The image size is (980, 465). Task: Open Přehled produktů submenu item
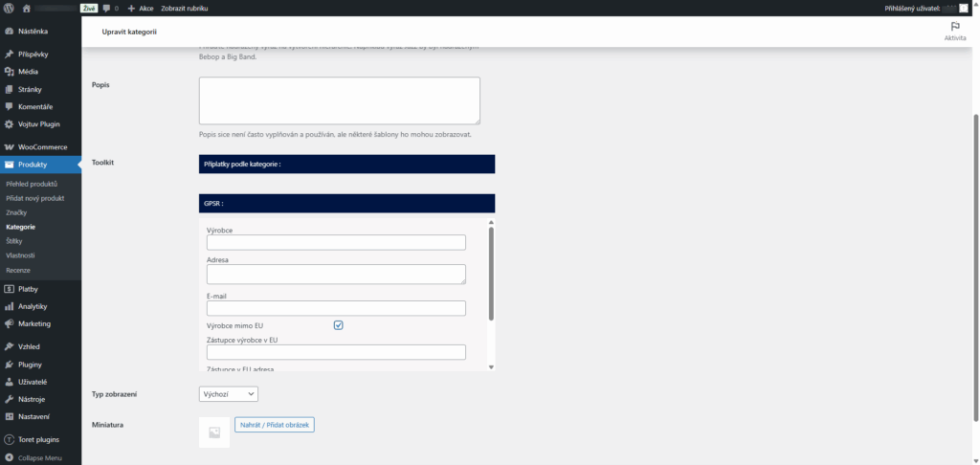pos(32,184)
